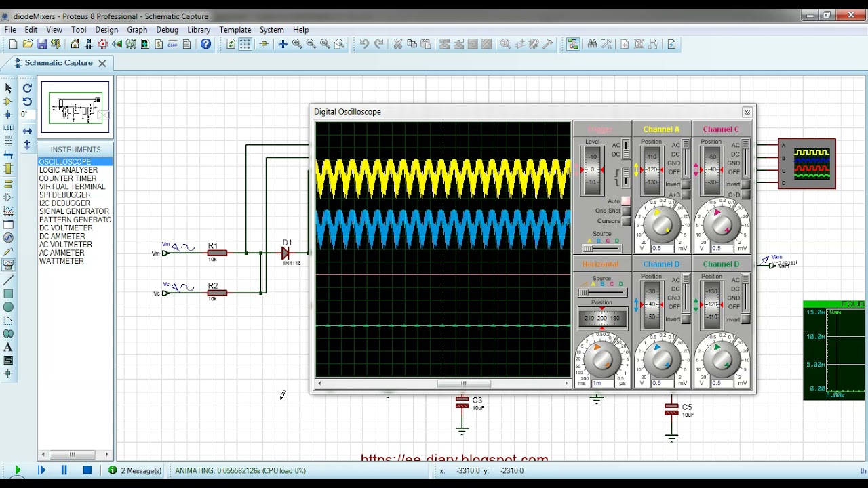This screenshot has height=488, width=868.
Task: Toggle Channel C Invert button
Action: tap(745, 185)
